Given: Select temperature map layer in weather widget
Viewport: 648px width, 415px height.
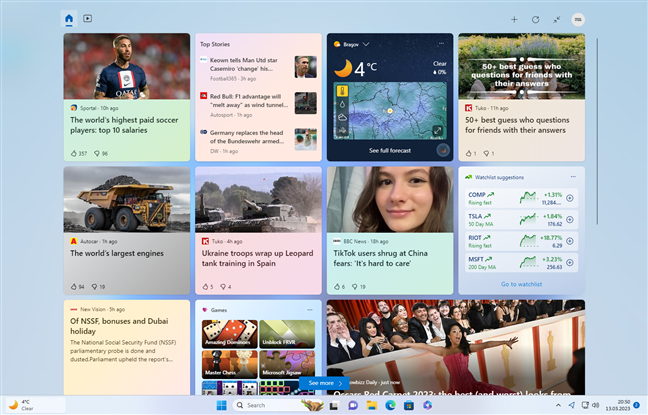Looking at the screenshot, I should point(343,91).
